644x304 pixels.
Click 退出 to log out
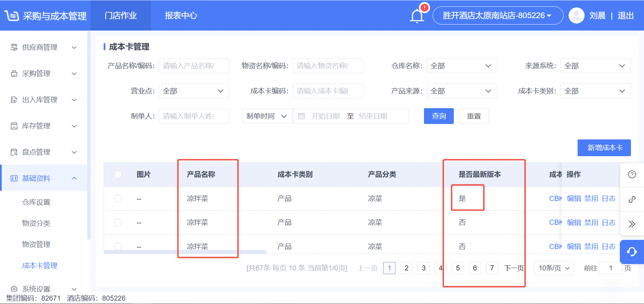(626, 15)
